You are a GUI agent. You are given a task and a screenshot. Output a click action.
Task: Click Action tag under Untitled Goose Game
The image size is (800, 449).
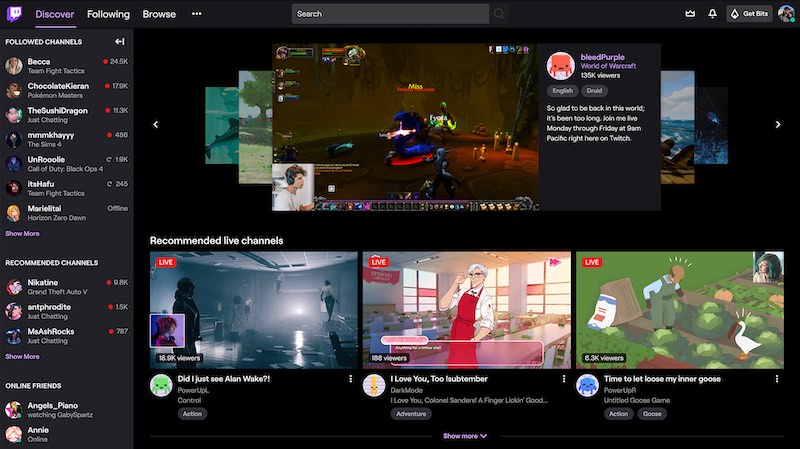click(x=618, y=414)
